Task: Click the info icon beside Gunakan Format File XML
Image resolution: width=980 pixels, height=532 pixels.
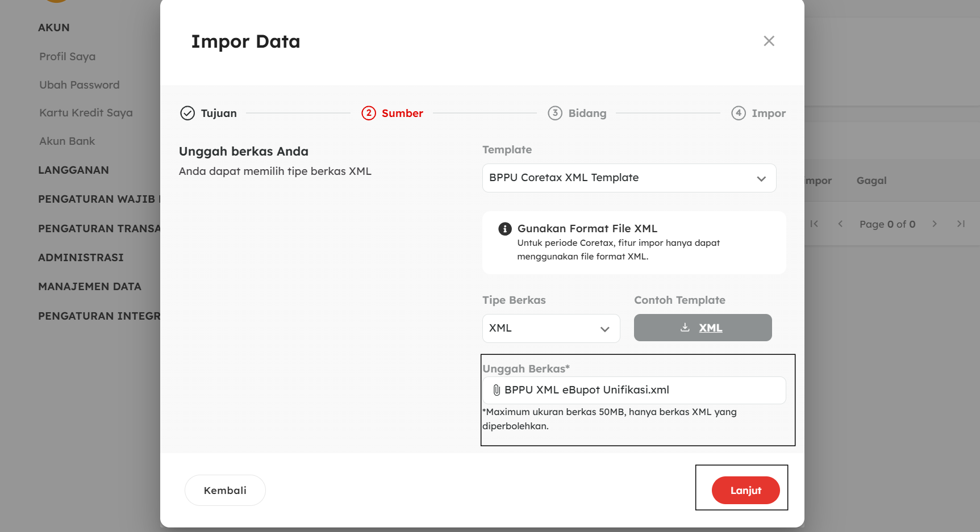Action: coord(504,229)
